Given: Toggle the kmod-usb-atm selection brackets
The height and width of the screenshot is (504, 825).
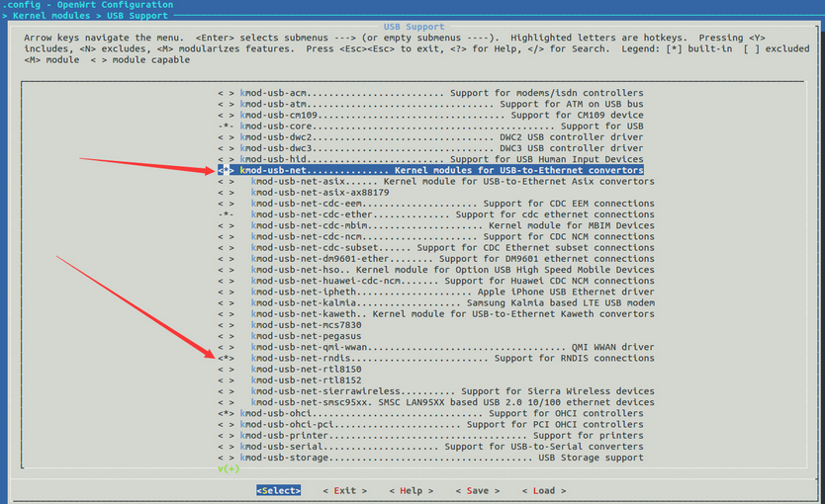Looking at the screenshot, I should coord(226,104).
